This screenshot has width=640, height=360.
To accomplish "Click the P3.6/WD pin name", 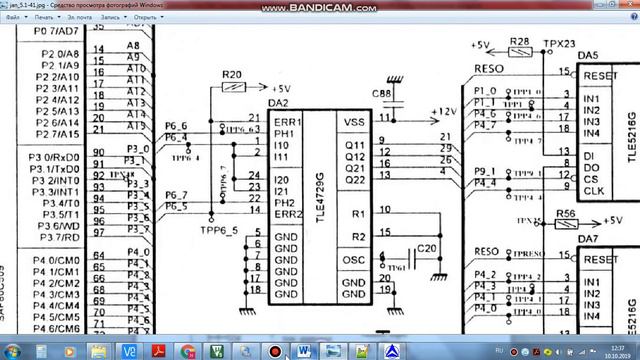I will 58,226.
